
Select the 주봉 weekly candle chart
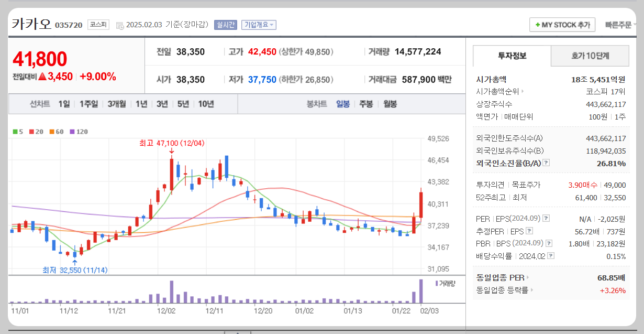(x=366, y=104)
